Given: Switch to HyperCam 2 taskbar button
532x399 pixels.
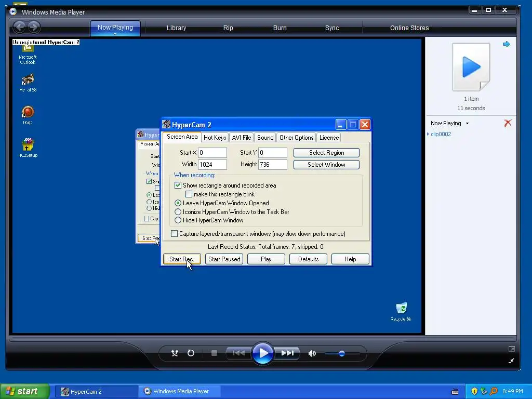Looking at the screenshot, I should [96, 392].
